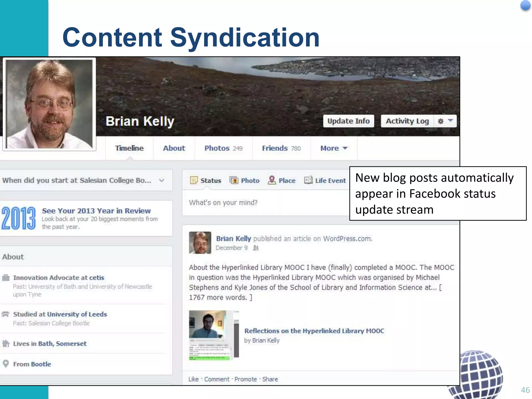Click the school icon beside Studied at
The height and width of the screenshot is (399, 532).
6,314
